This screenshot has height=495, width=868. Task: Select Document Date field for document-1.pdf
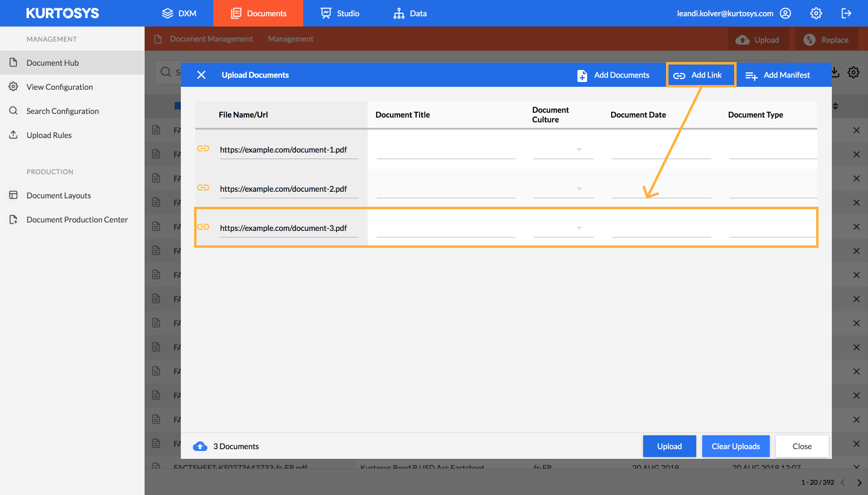661,150
